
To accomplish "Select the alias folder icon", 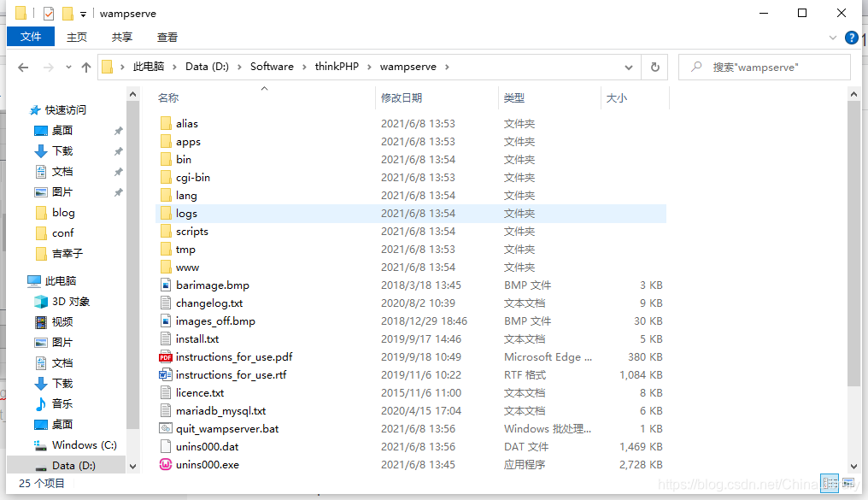I will 166,123.
